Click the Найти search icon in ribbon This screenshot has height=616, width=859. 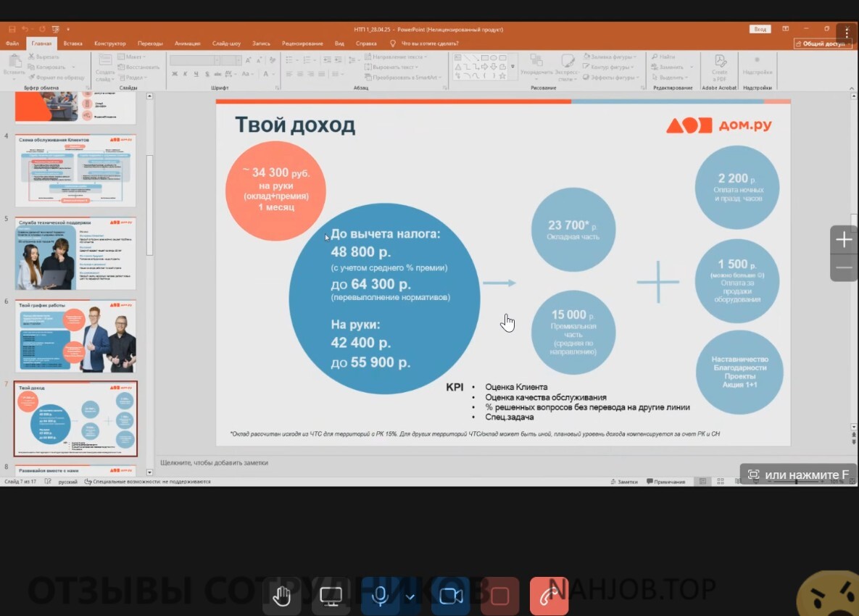coord(655,57)
